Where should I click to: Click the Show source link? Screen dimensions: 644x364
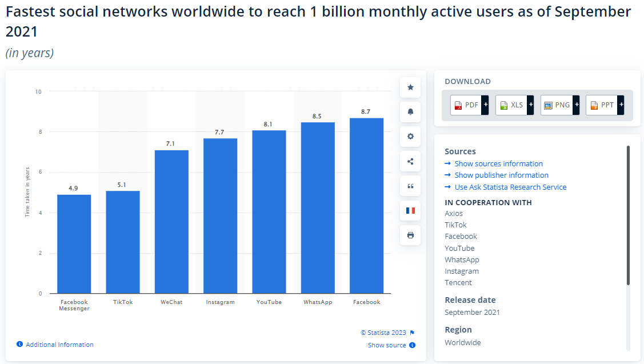tap(387, 345)
